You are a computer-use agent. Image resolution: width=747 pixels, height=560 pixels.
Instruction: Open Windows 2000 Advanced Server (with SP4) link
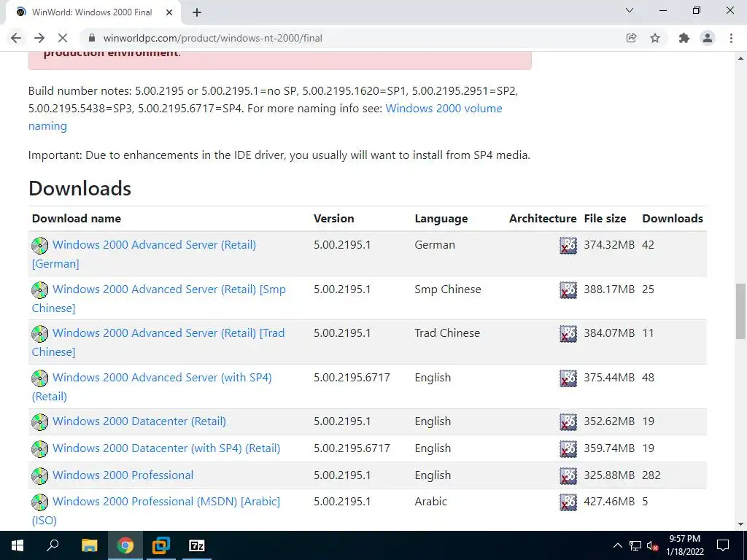[x=162, y=377]
